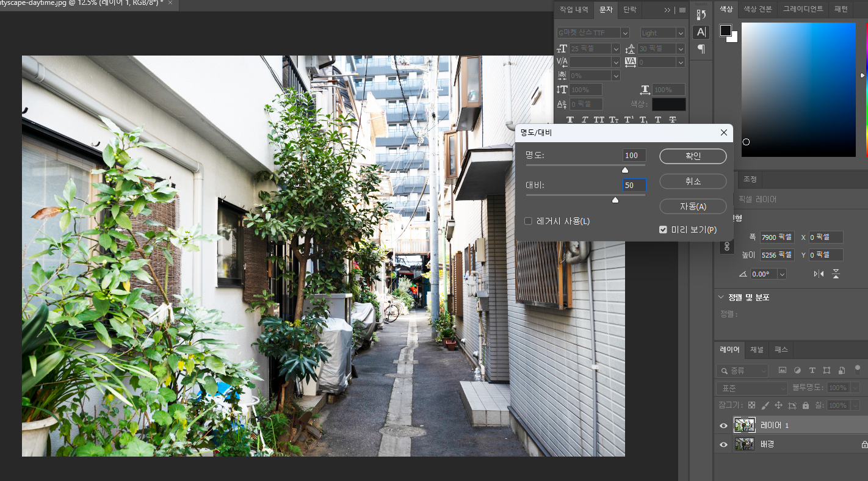Pick a color in the color field
This screenshot has width=868, height=481.
pos(798,90)
